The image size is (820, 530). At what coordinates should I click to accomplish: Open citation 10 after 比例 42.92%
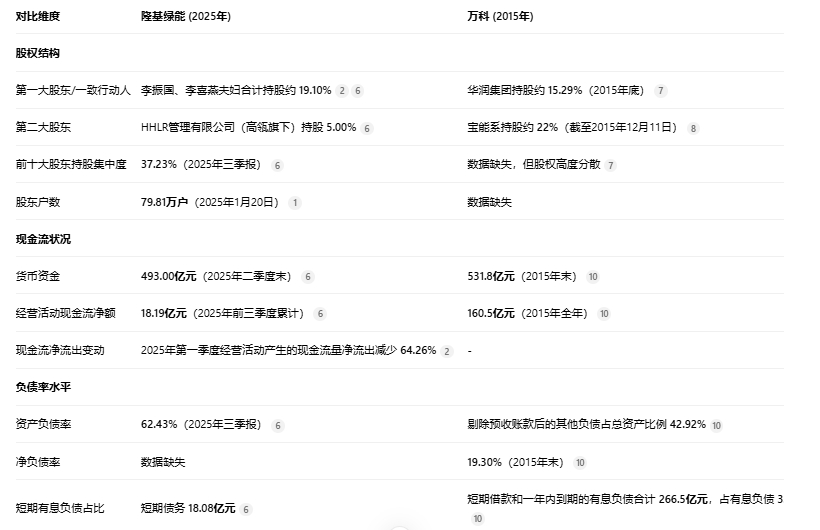(716, 425)
